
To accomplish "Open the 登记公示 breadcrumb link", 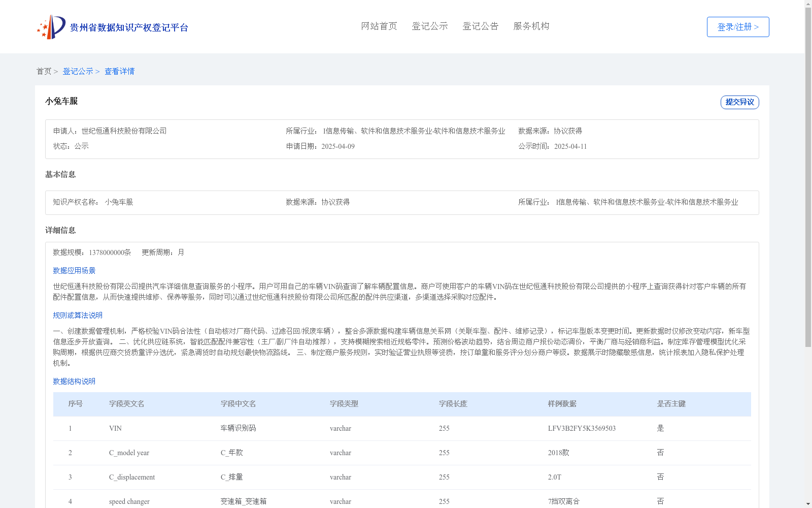I will (x=78, y=72).
